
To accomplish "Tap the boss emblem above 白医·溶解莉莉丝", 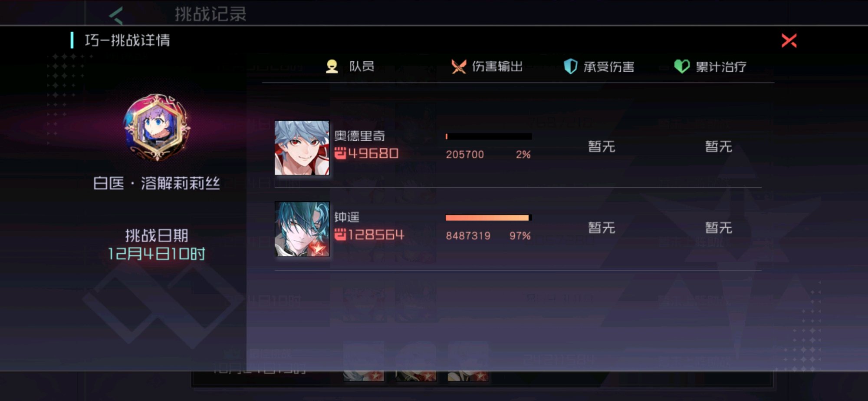I will pos(157,127).
